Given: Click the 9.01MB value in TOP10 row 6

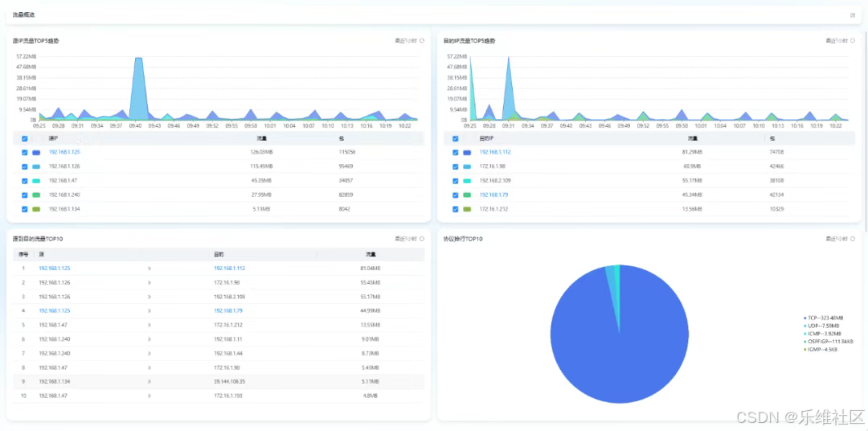Looking at the screenshot, I should click(x=371, y=339).
